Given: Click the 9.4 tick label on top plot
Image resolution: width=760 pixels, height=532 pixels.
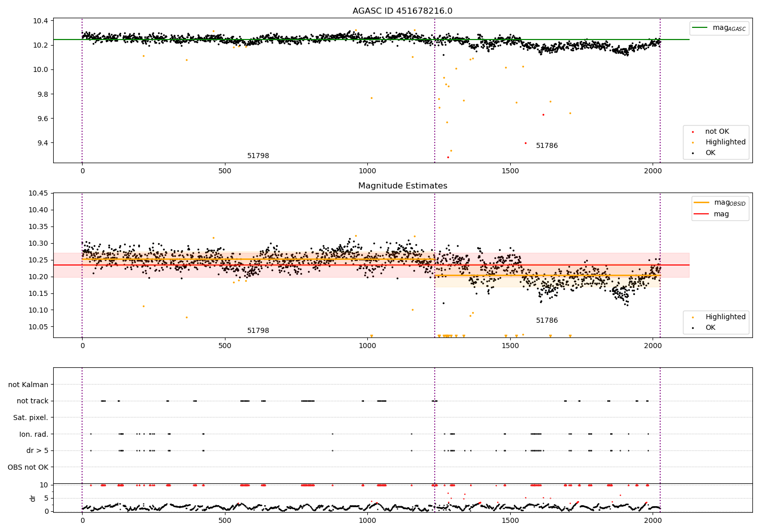Looking at the screenshot, I should 43,143.
